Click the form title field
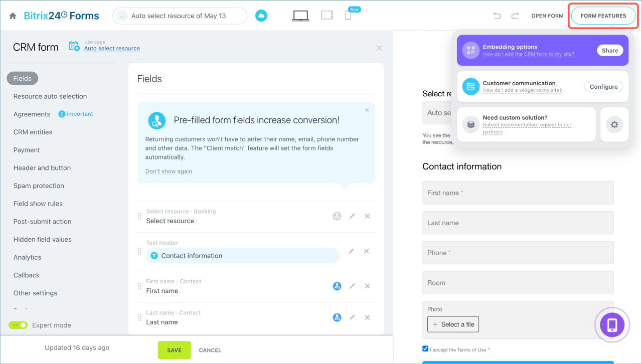This screenshot has height=364, width=642. tap(180, 16)
